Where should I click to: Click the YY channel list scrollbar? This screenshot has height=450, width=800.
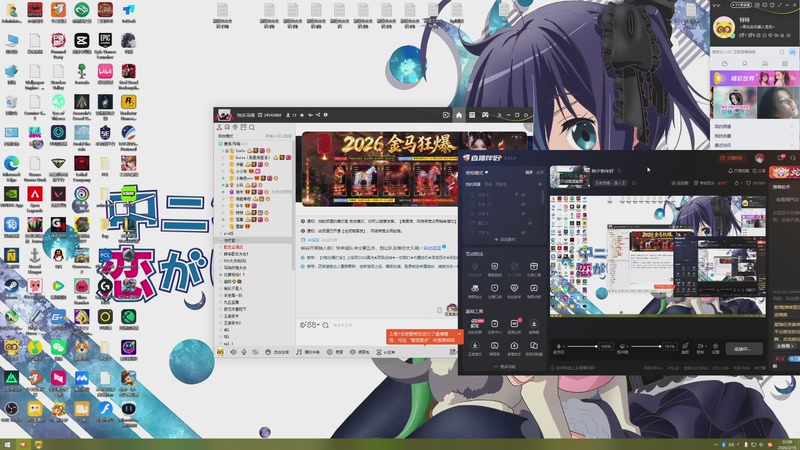(293, 204)
